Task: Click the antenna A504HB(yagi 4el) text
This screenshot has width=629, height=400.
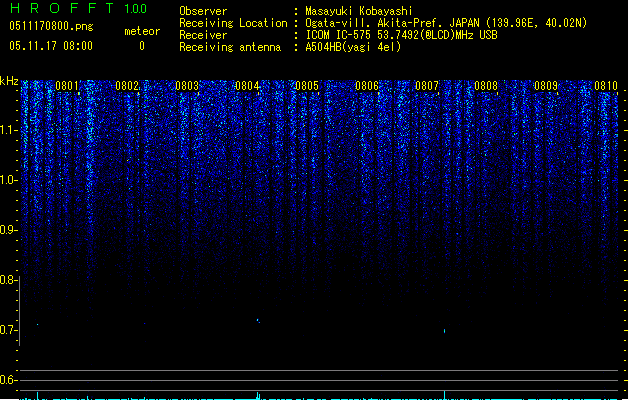Action: point(353,47)
